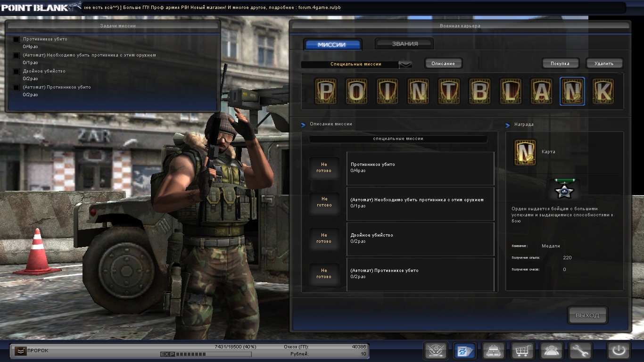Image resolution: width=644 pixels, height=362 pixels.
Task: Select the O mission card
Action: coord(357,91)
